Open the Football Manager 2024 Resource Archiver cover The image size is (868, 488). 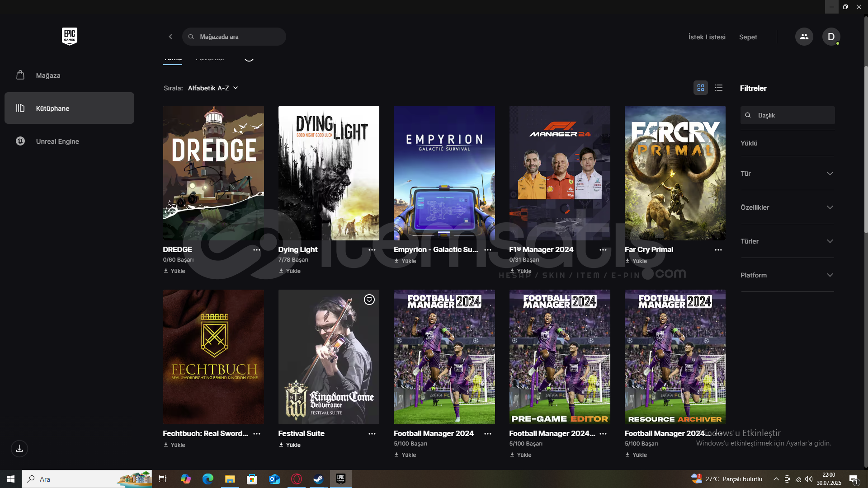pyautogui.click(x=675, y=357)
